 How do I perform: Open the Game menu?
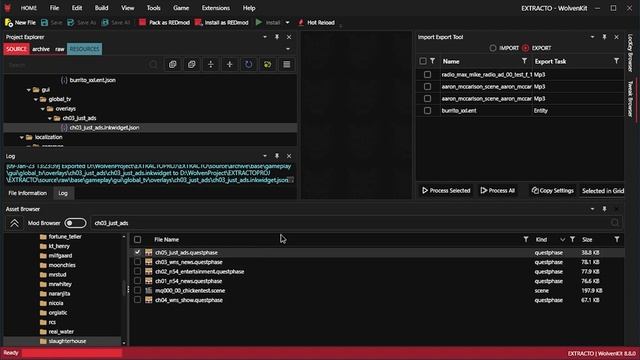pyautogui.click(x=181, y=8)
